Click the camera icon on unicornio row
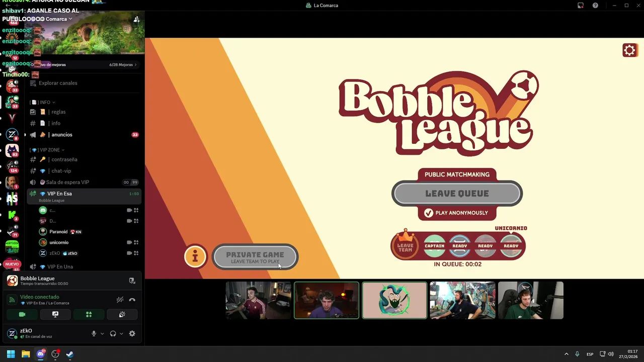 click(129, 242)
